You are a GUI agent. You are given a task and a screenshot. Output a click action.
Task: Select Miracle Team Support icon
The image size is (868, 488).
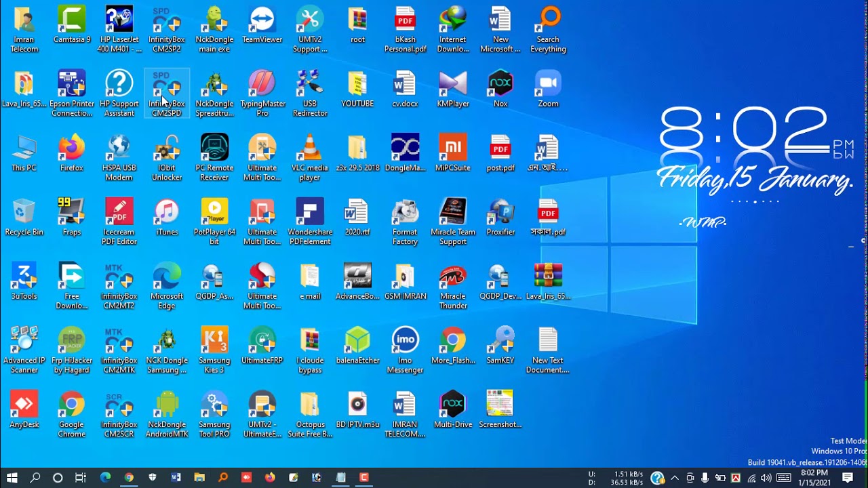pos(453,222)
